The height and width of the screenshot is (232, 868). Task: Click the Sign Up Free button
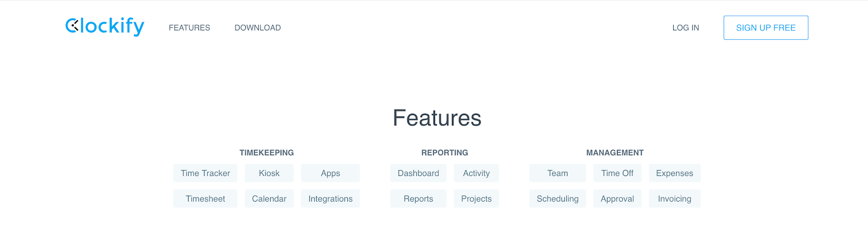tap(766, 28)
